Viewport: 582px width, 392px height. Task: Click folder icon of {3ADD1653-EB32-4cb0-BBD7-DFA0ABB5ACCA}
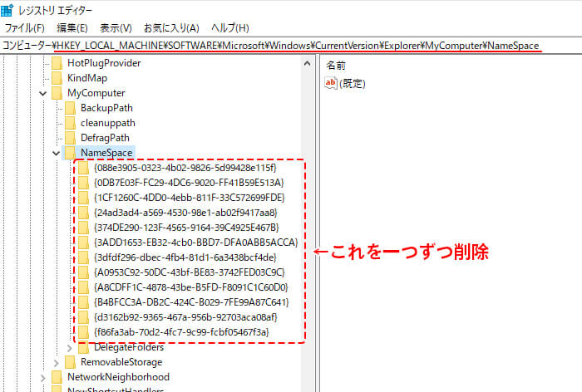tap(83, 243)
